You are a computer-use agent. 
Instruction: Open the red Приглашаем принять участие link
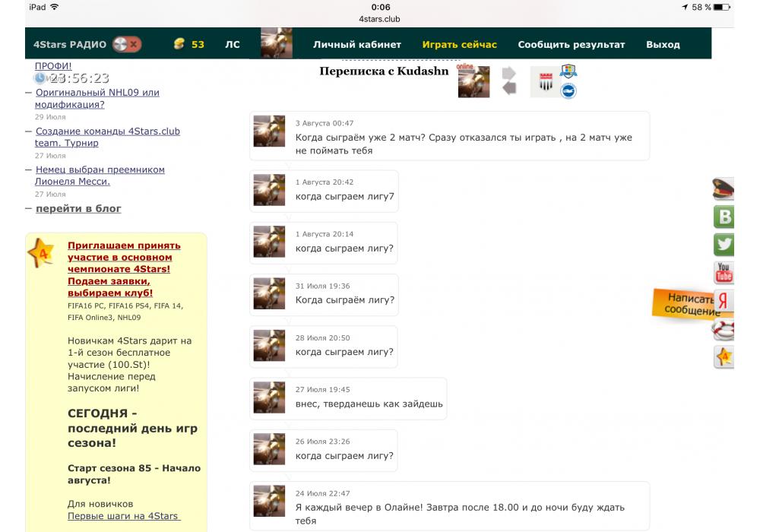[124, 269]
